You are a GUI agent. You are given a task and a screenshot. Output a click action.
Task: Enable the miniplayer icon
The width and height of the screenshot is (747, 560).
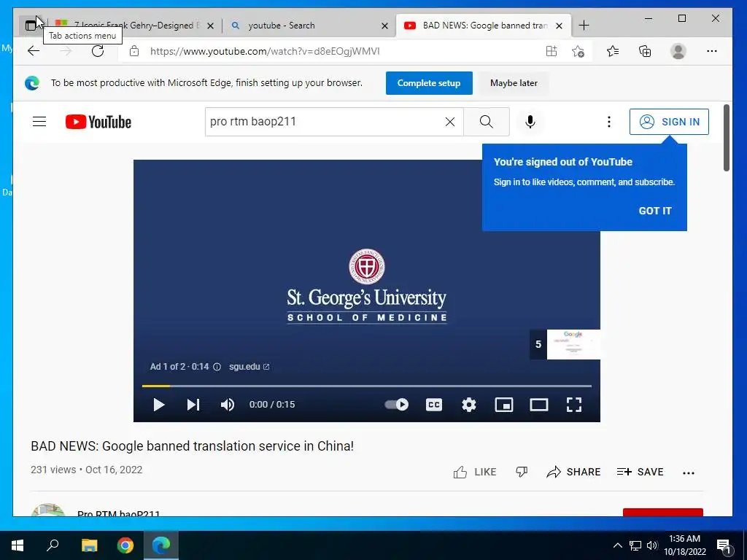point(504,405)
